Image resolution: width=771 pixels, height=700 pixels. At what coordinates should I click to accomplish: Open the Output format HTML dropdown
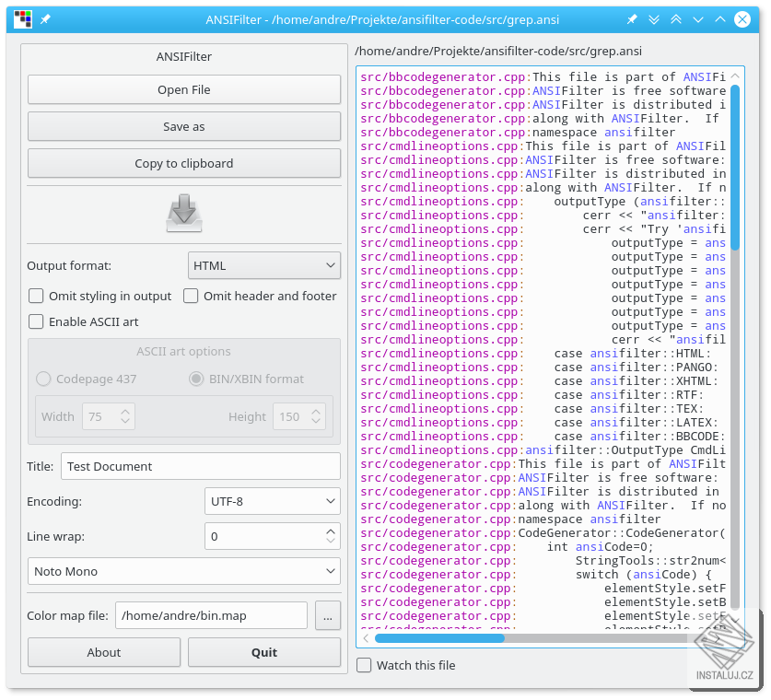tap(264, 265)
